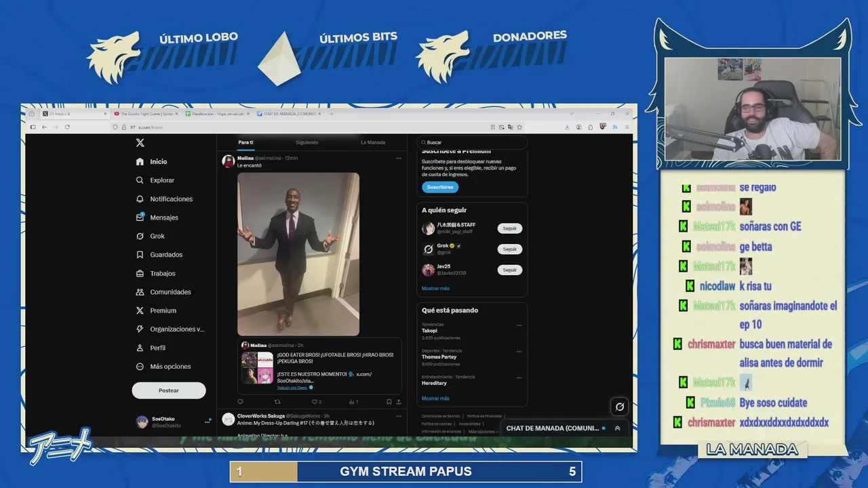Reply to Molina's post
The image size is (868, 488).
(x=240, y=402)
